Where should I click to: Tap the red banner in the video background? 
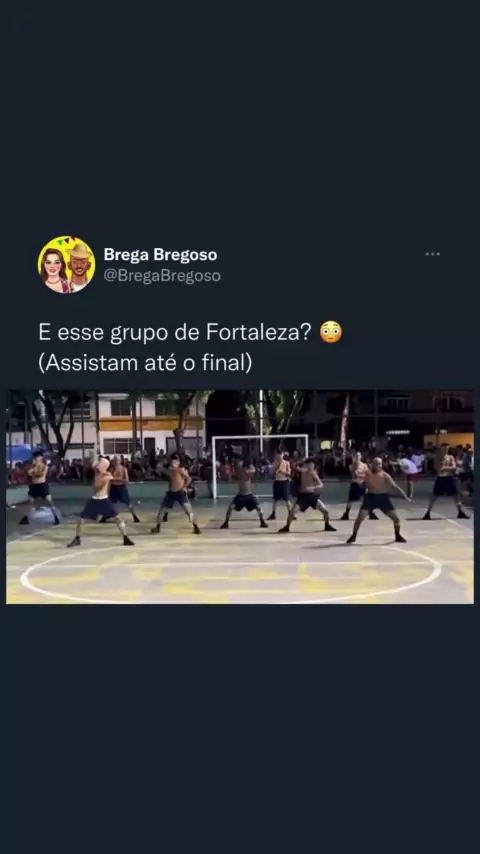344,422
